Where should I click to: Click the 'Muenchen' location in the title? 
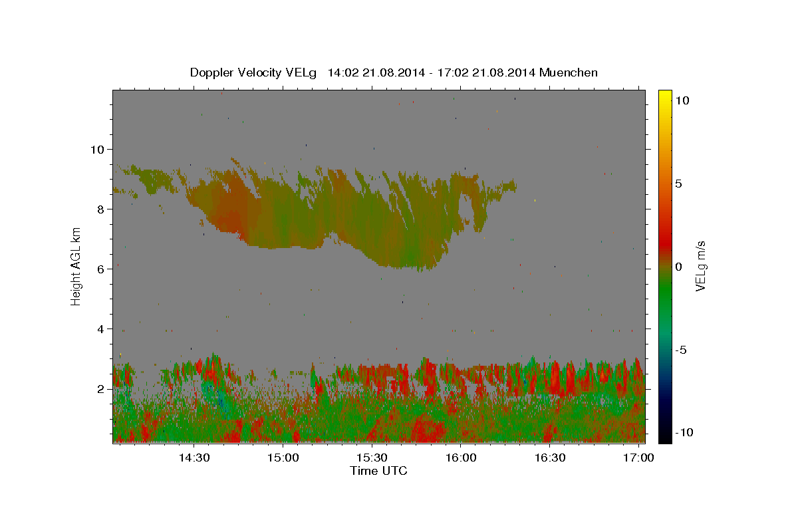click(569, 72)
